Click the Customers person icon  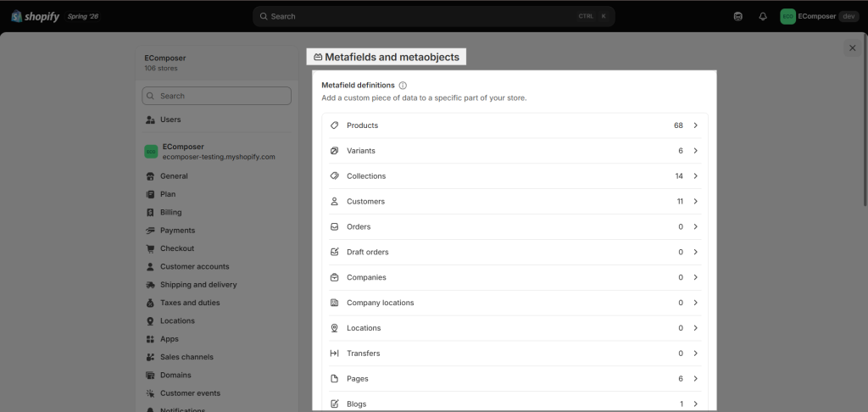pyautogui.click(x=334, y=202)
